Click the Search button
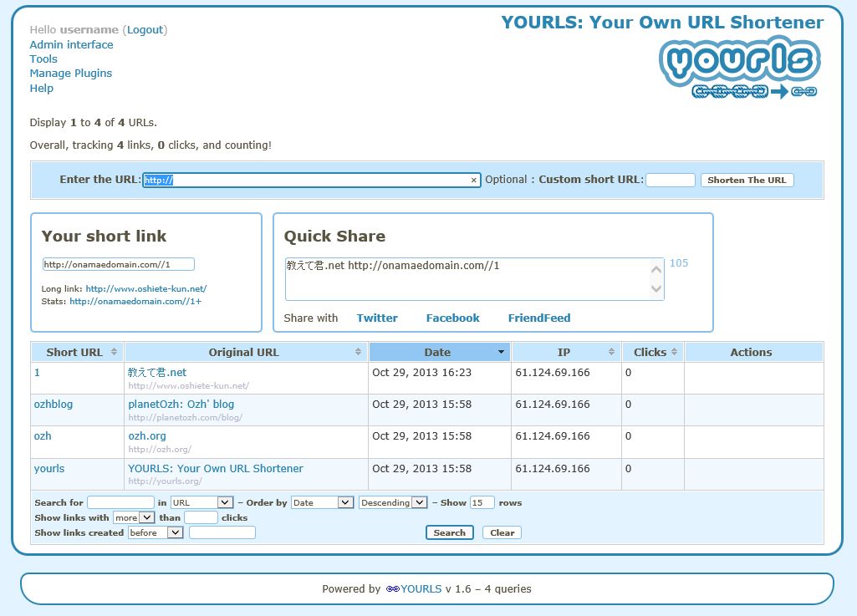The image size is (857, 616). [449, 532]
